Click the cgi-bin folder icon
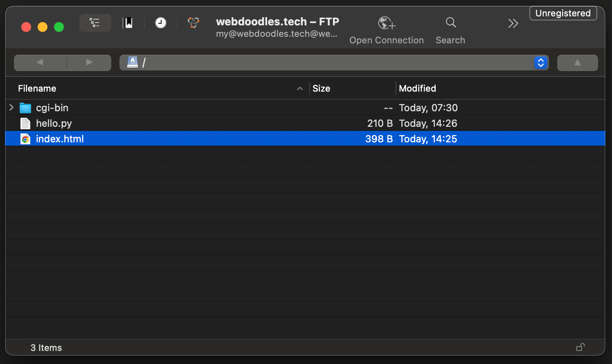 coord(25,108)
